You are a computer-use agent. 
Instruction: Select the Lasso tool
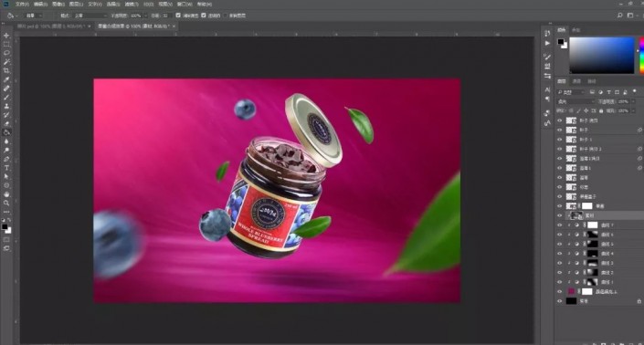pos(6,53)
